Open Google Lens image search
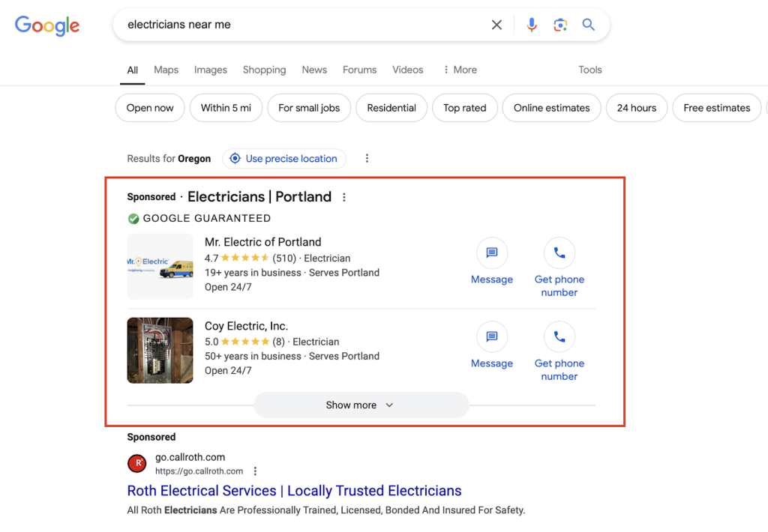 (560, 25)
